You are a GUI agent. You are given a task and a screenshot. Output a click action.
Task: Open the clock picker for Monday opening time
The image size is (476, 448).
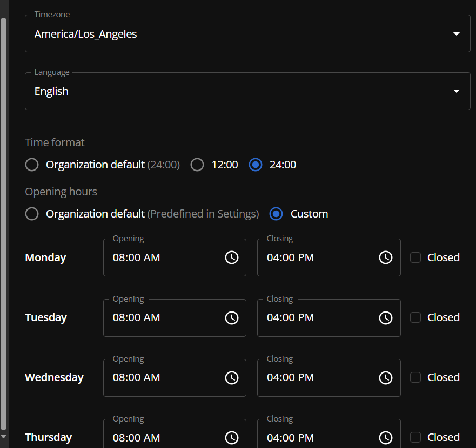click(232, 257)
